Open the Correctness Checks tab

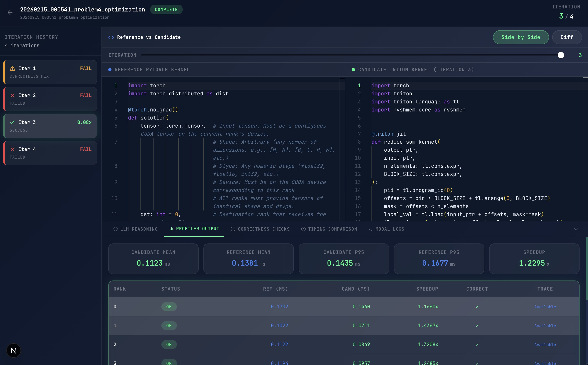(260, 229)
